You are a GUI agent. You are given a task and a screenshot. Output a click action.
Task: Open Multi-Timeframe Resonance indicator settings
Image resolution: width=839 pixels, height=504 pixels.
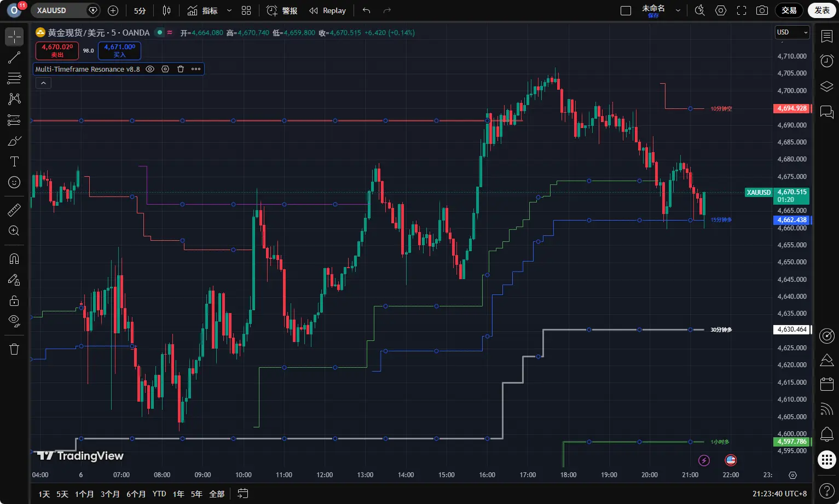(165, 69)
